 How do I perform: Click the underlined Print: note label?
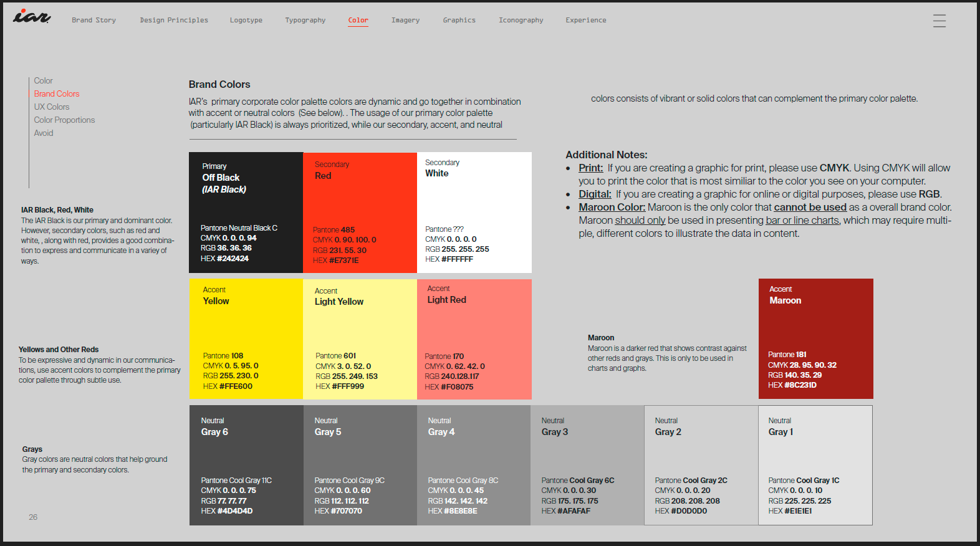590,168
